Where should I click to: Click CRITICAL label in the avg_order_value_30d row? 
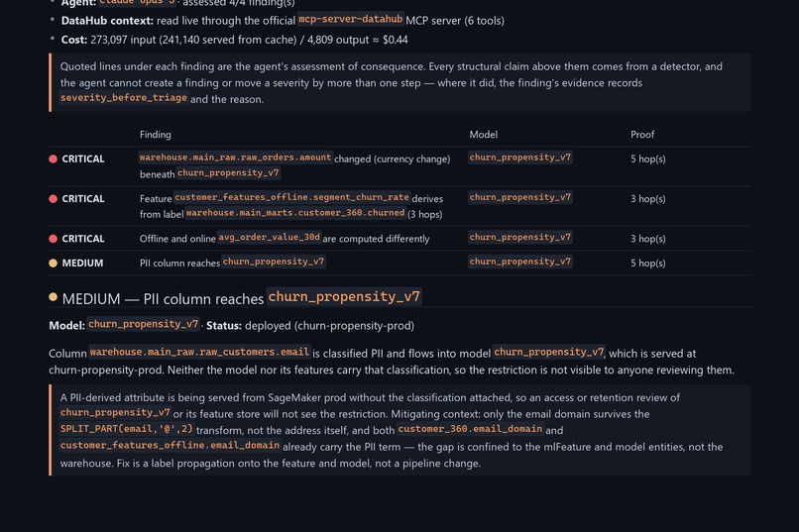coord(83,238)
